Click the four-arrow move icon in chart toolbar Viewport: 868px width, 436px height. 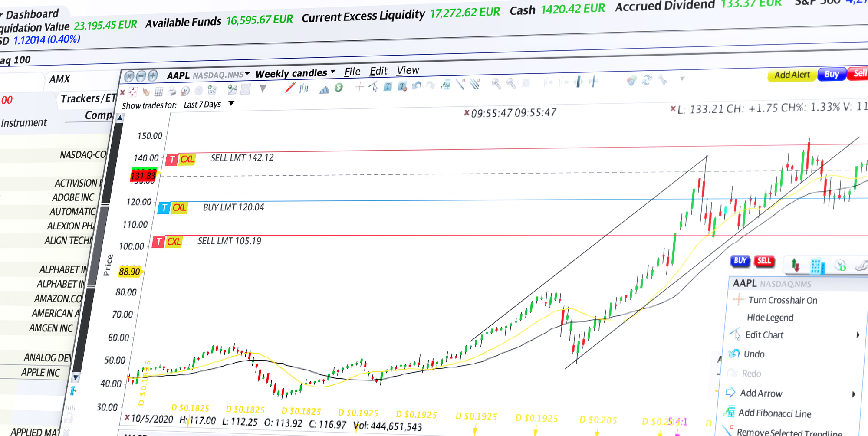(x=133, y=92)
